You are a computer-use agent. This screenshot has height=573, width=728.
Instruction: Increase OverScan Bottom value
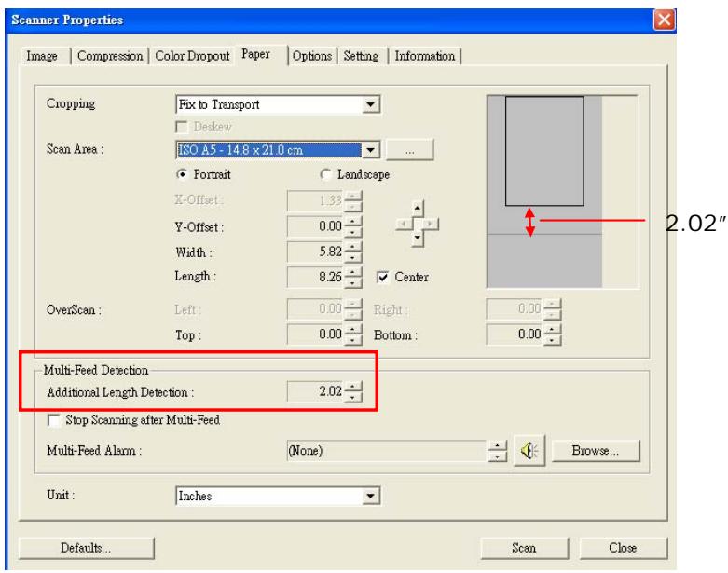(552, 329)
